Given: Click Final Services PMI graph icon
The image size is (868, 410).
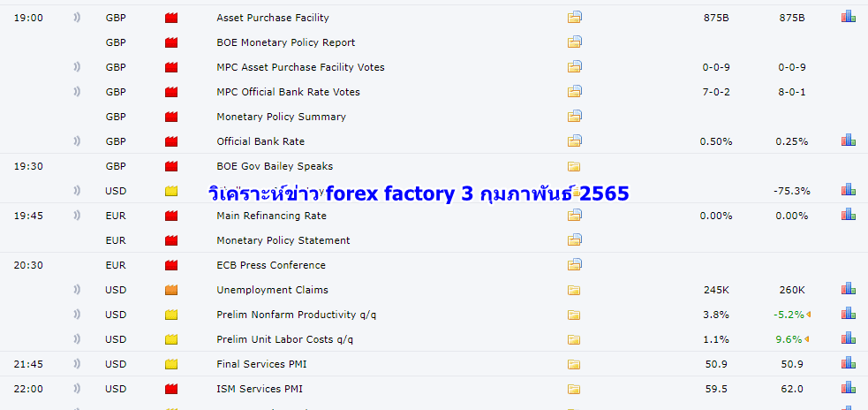Looking at the screenshot, I should point(848,363).
